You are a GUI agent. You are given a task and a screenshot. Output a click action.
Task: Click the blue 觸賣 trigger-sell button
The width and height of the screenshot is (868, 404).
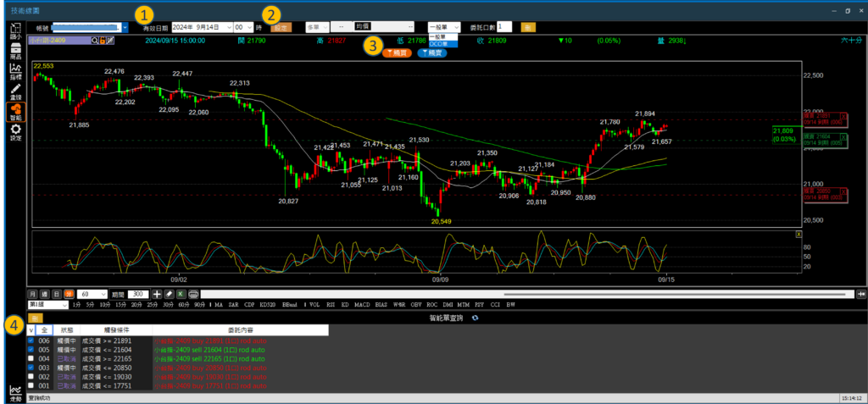coord(432,53)
